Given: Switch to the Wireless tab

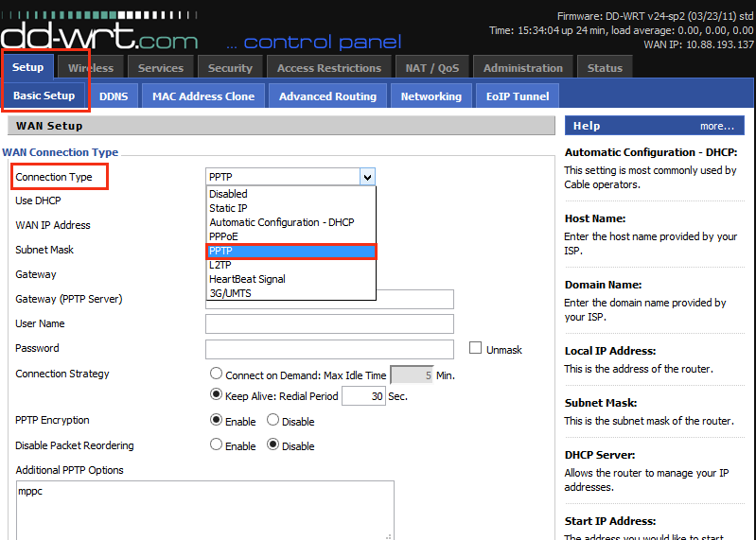Looking at the screenshot, I should 90,68.
